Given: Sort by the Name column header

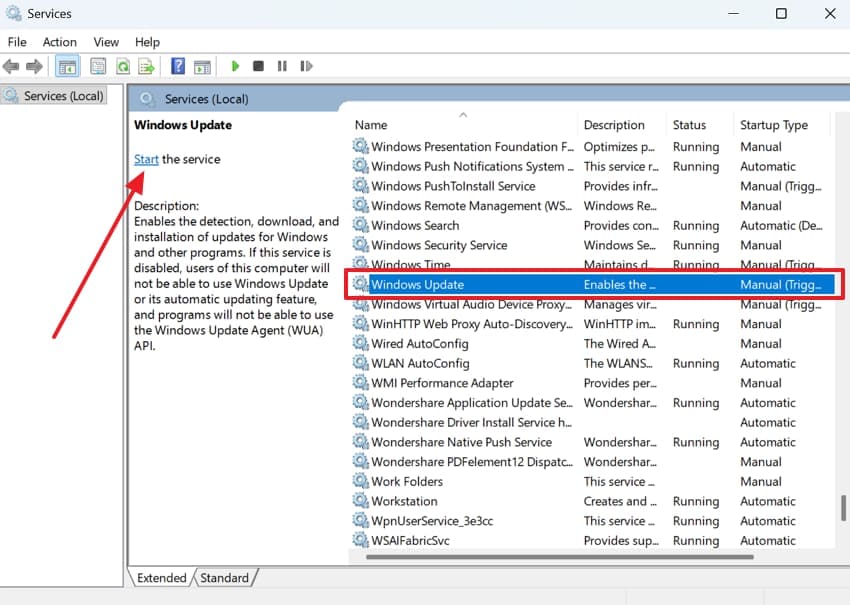Looking at the screenshot, I should pyautogui.click(x=371, y=125).
